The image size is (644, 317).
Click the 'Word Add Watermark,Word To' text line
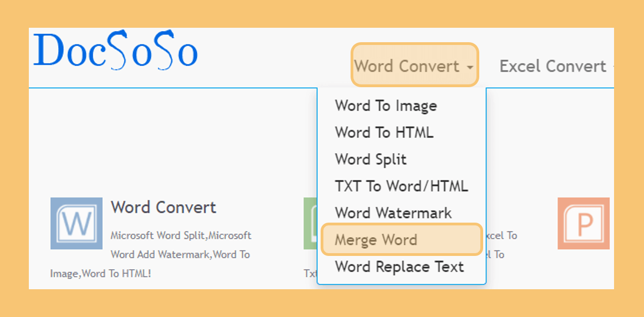coord(180,254)
